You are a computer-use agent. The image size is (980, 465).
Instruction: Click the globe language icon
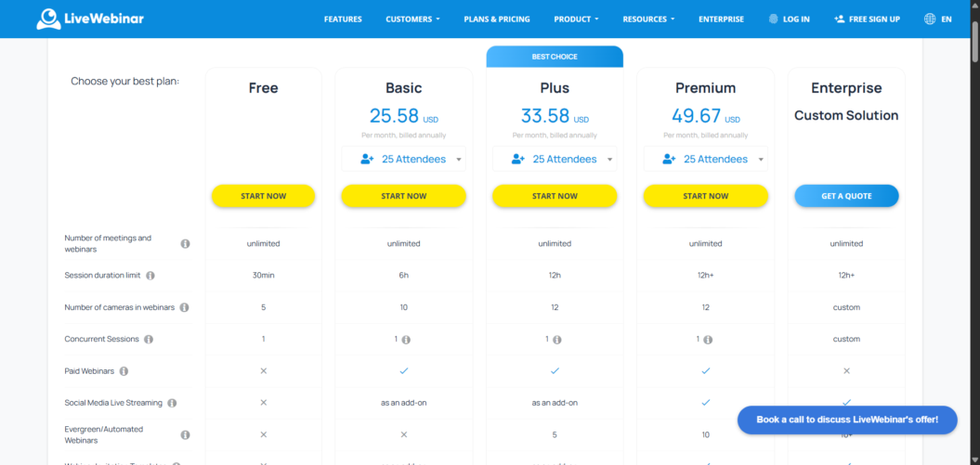point(930,19)
